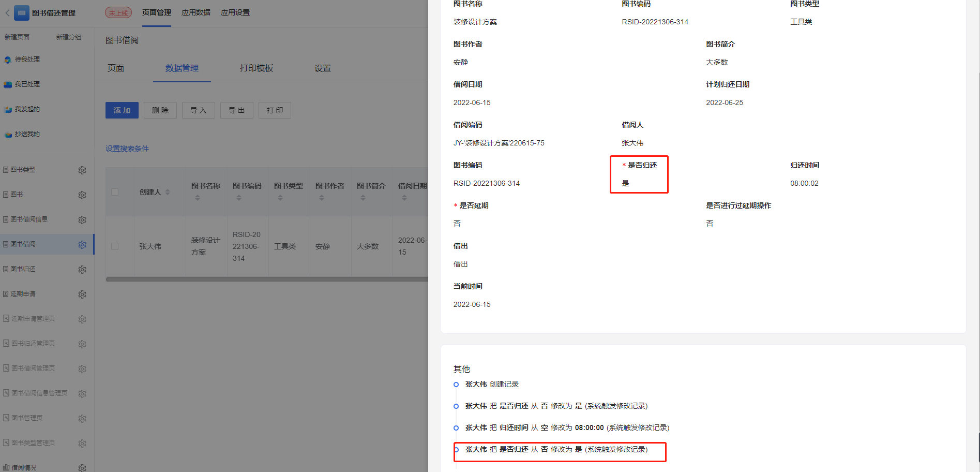980x472 pixels.
Task: Sort by 图书类型 column arrows
Action: pos(280,198)
